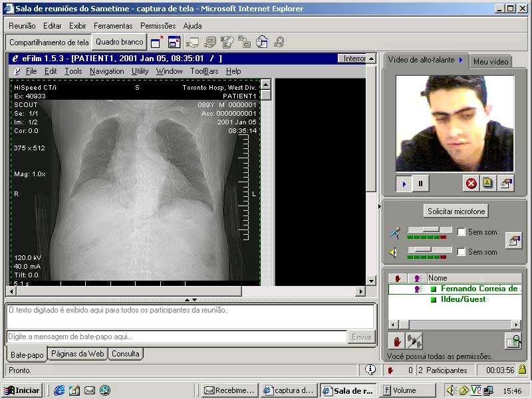Open eFilm Tools menu
This screenshot has height=399, width=532.
73,71
